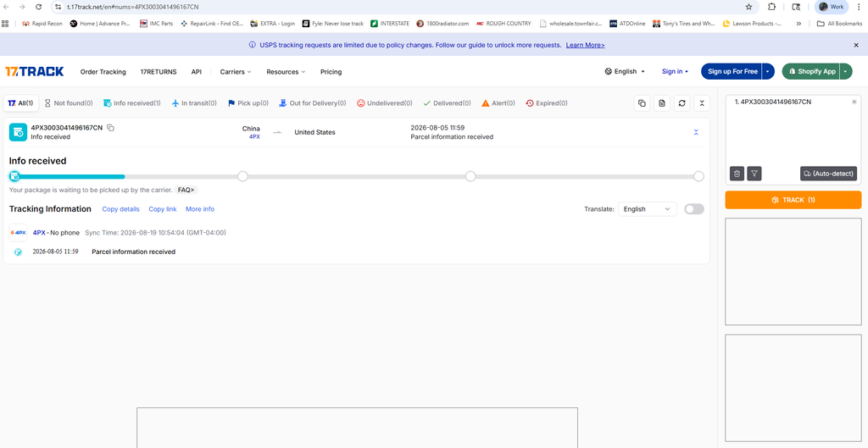Expand arrow beside Sign up For Free
Screen dimensions: 868x448
pos(768,71)
